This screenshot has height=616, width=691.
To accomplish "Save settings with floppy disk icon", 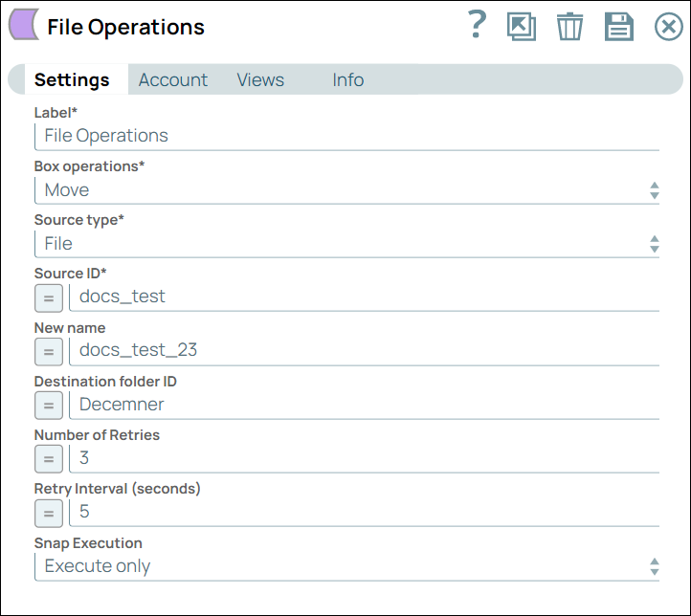I will click(619, 26).
